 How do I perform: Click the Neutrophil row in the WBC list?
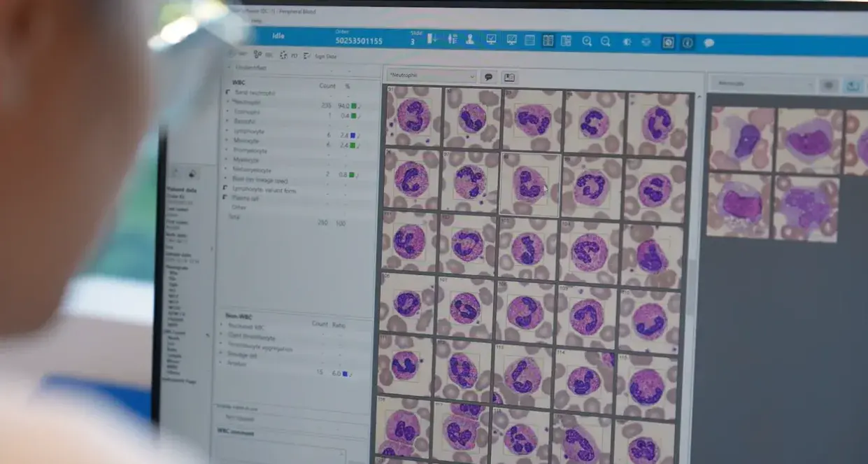(245, 102)
